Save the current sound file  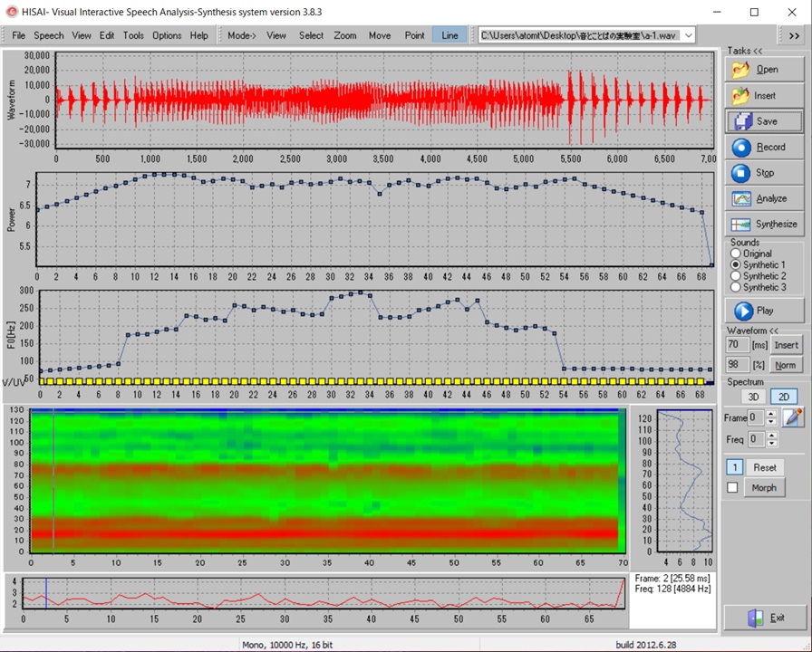[765, 121]
